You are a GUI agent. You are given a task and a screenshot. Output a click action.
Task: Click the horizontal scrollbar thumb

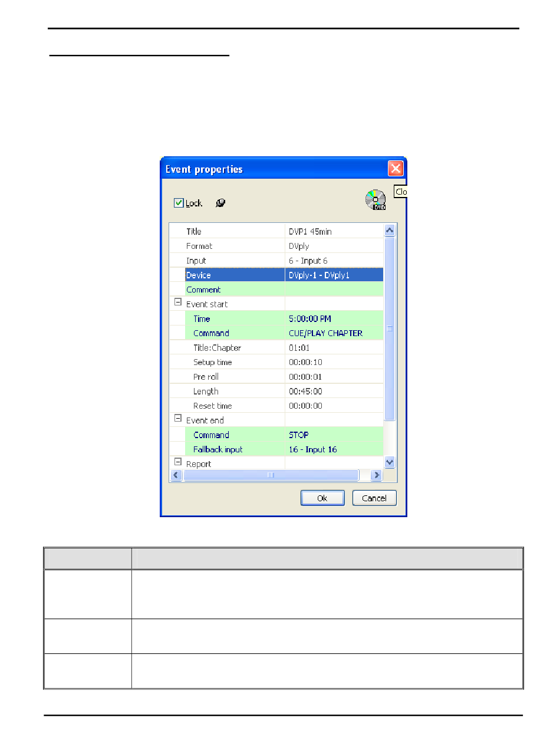coord(271,475)
